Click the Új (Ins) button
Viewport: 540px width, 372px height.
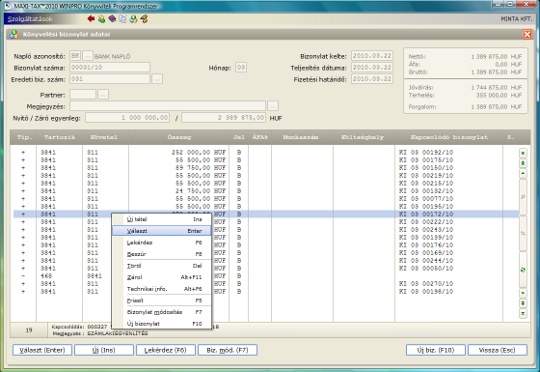tap(104, 350)
